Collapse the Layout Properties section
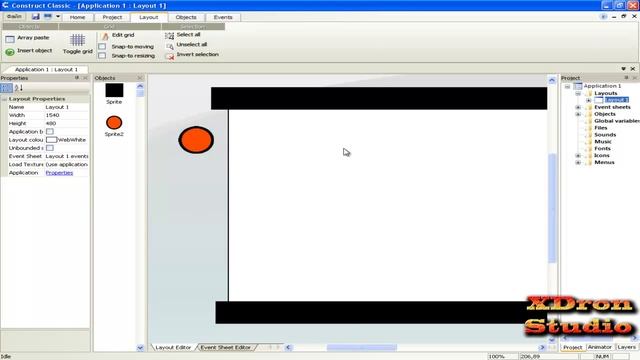The width and height of the screenshot is (640, 360). pyautogui.click(x=4, y=99)
